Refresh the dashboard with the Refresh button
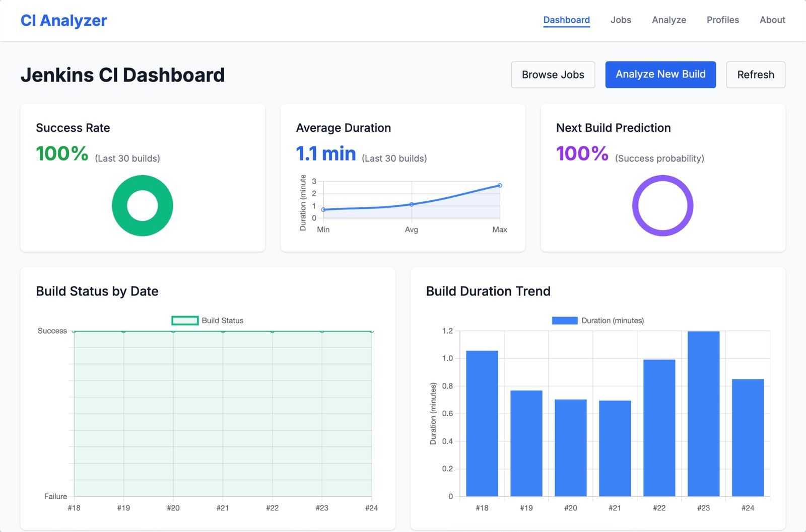The height and width of the screenshot is (532, 806). click(x=756, y=74)
